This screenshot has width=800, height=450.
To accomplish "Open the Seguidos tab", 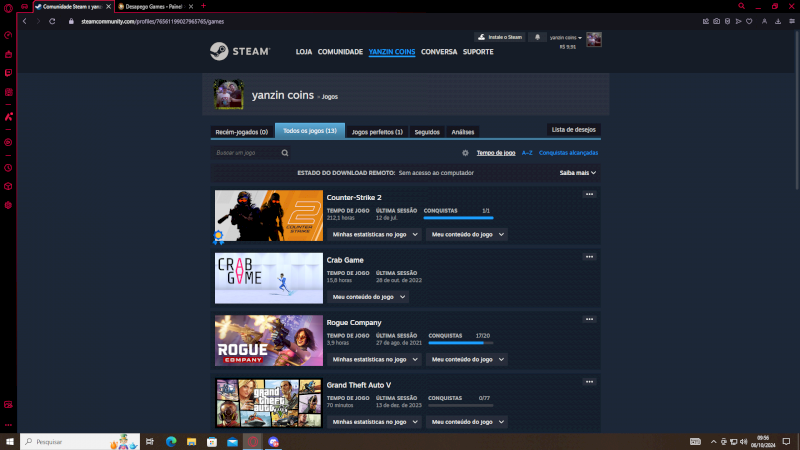I will (427, 132).
